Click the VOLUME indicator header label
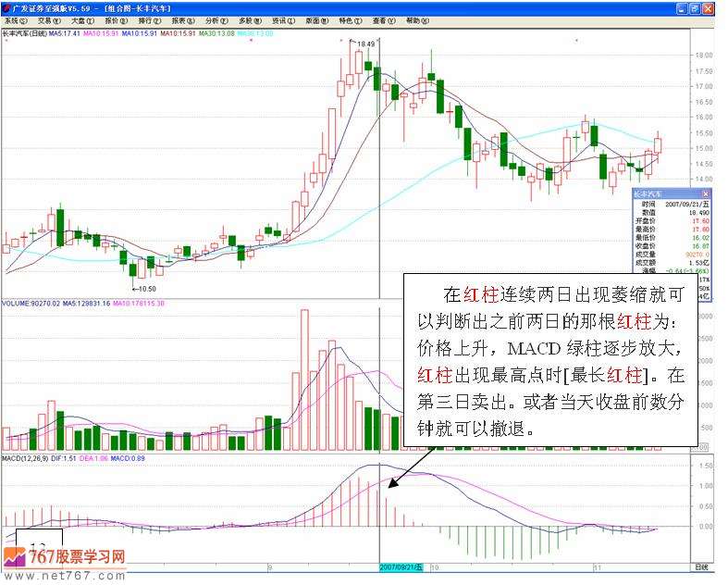This screenshot has height=585, width=728. click(x=17, y=303)
